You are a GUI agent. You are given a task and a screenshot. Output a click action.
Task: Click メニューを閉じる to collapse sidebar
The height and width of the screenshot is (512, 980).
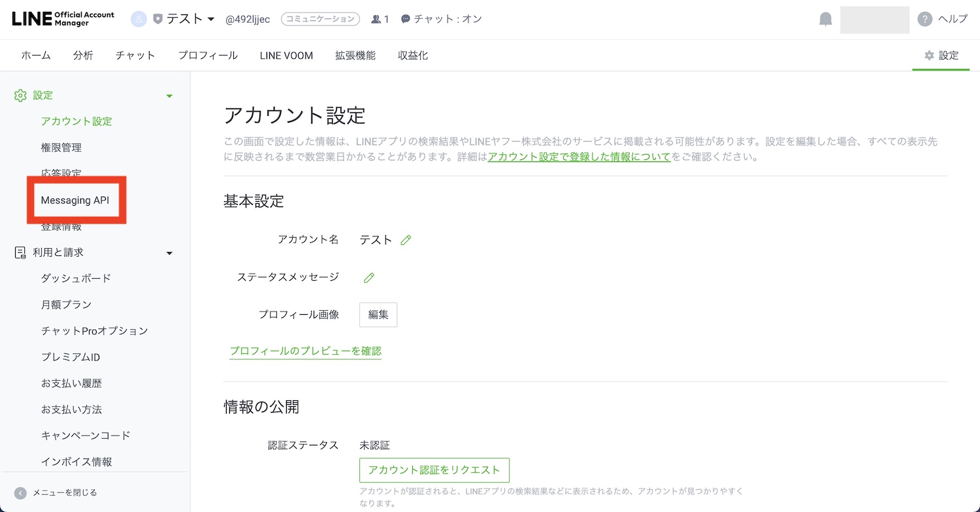(x=65, y=493)
